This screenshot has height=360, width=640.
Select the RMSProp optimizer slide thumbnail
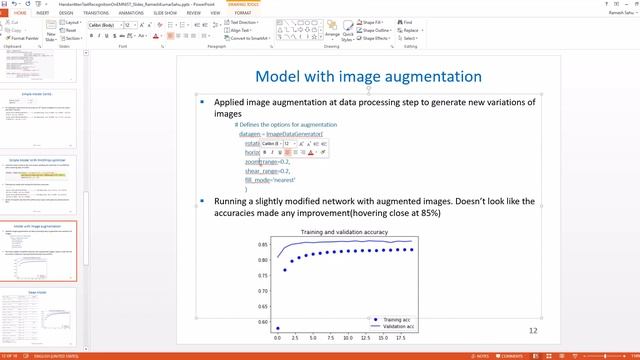tap(38, 185)
